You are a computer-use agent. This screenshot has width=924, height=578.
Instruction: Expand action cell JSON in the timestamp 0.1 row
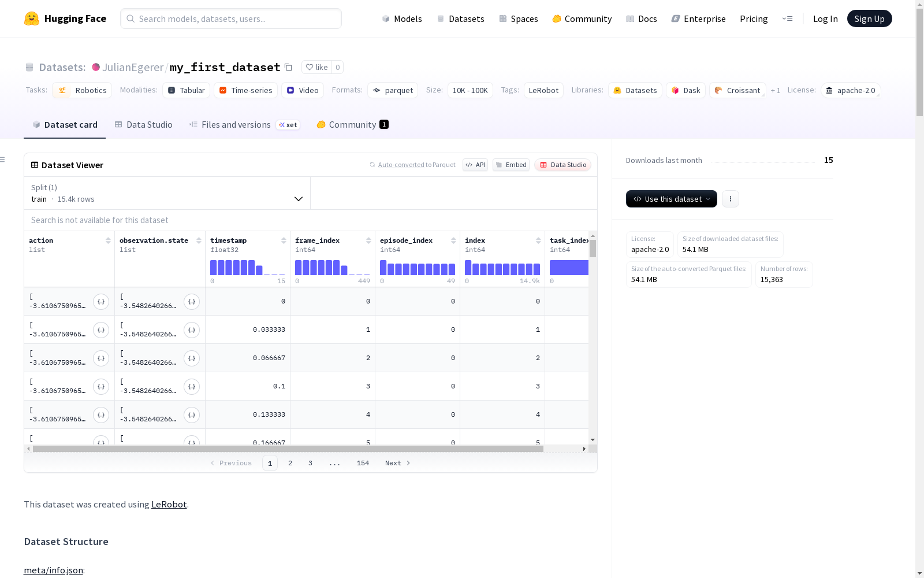[x=101, y=387]
